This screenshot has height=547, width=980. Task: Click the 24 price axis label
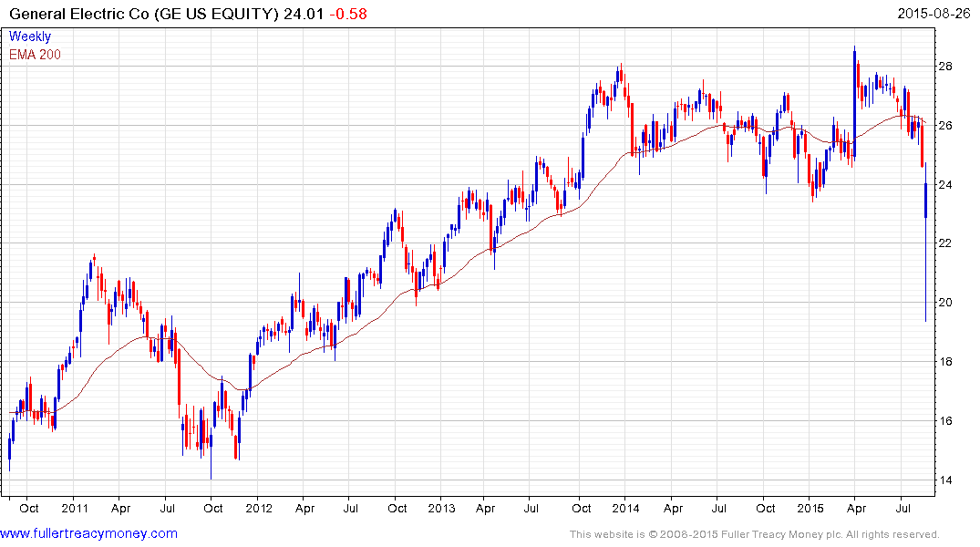click(x=945, y=184)
